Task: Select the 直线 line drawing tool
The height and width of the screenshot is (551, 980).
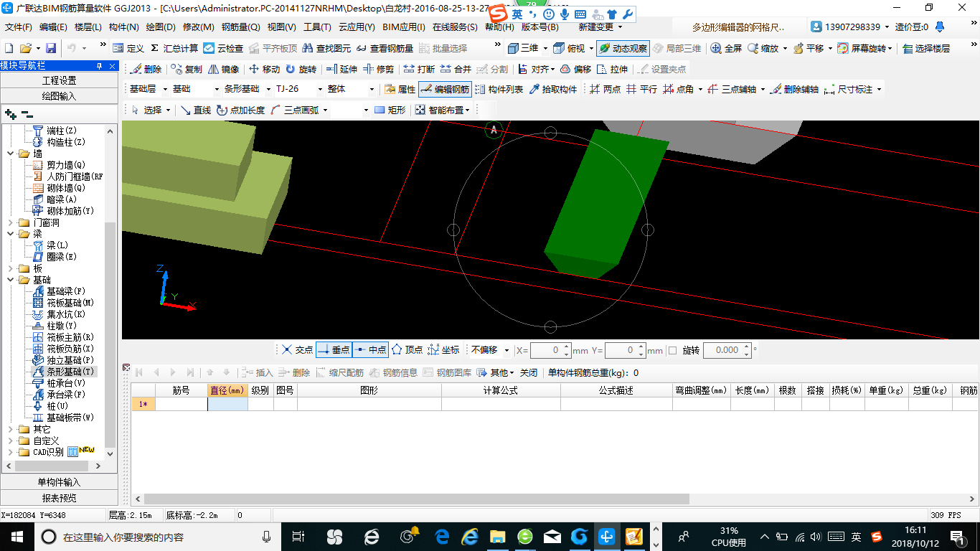Action: click(195, 110)
